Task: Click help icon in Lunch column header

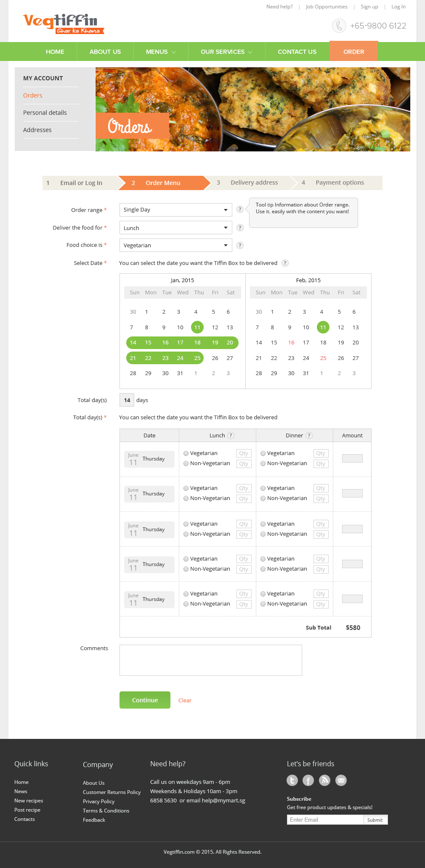Action: click(x=231, y=435)
